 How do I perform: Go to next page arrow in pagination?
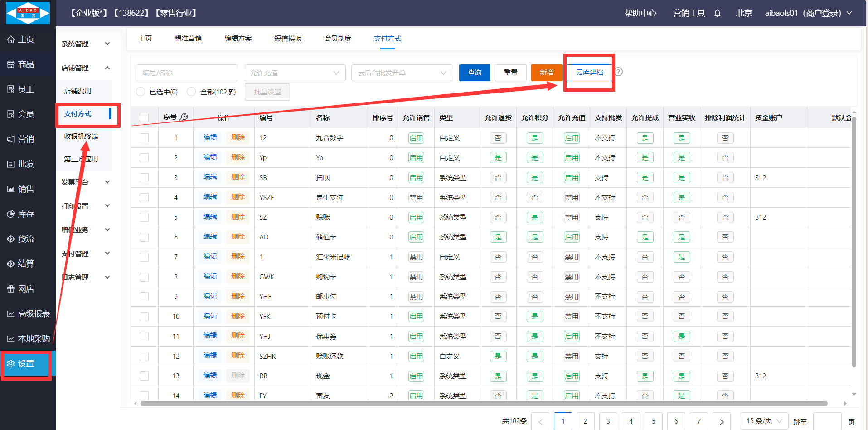point(722,421)
